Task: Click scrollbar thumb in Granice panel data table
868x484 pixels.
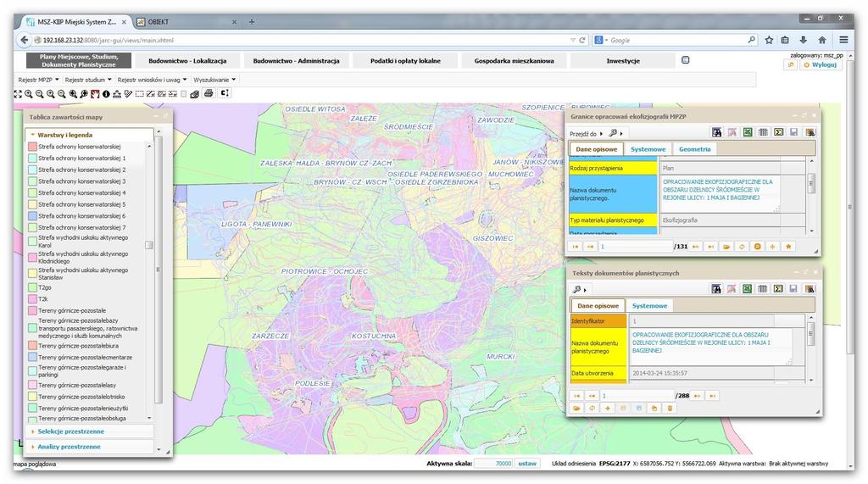Action: point(811,182)
